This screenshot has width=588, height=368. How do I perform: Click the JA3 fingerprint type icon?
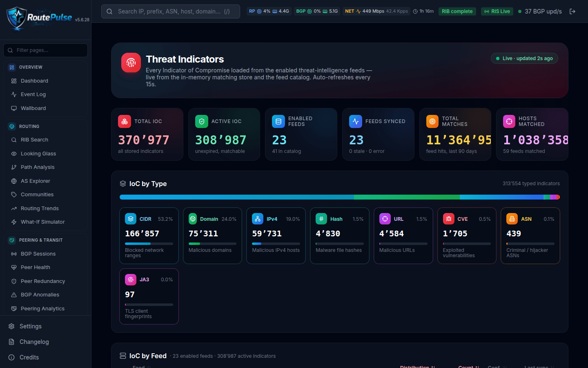(x=131, y=280)
